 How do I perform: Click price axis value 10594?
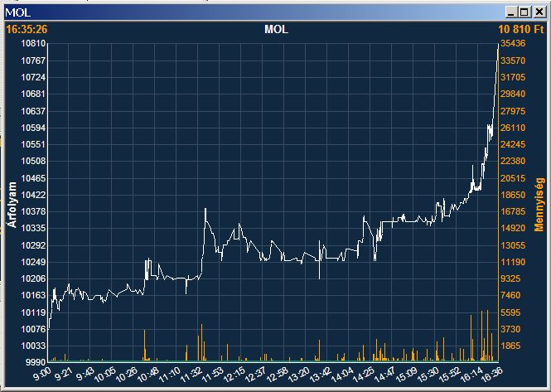pyautogui.click(x=33, y=128)
